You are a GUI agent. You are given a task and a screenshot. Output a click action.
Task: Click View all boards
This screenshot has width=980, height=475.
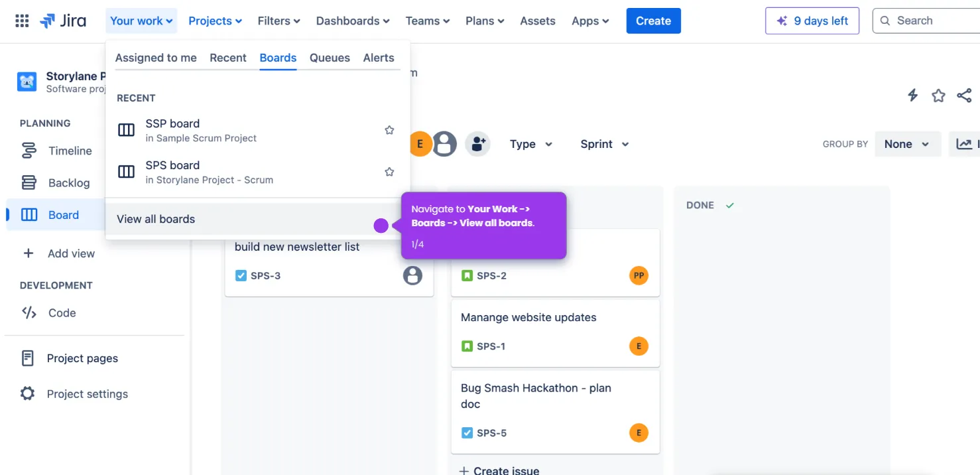click(257, 219)
